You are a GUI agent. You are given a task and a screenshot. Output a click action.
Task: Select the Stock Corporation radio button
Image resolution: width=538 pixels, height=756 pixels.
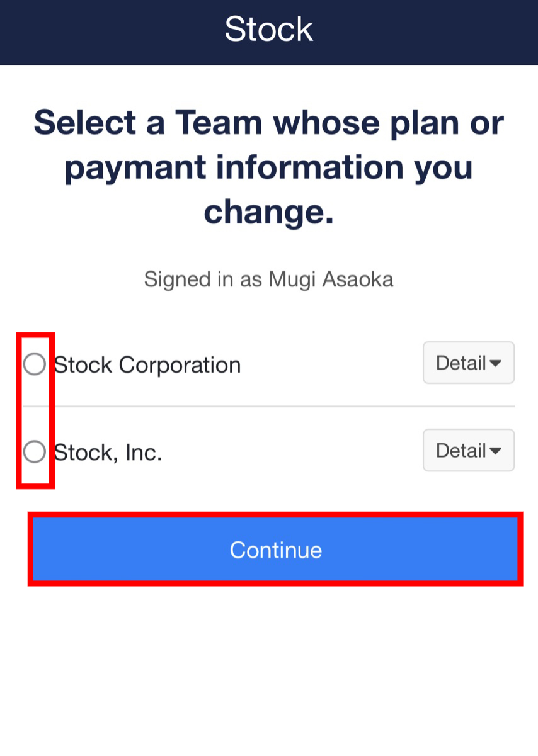[x=34, y=364]
